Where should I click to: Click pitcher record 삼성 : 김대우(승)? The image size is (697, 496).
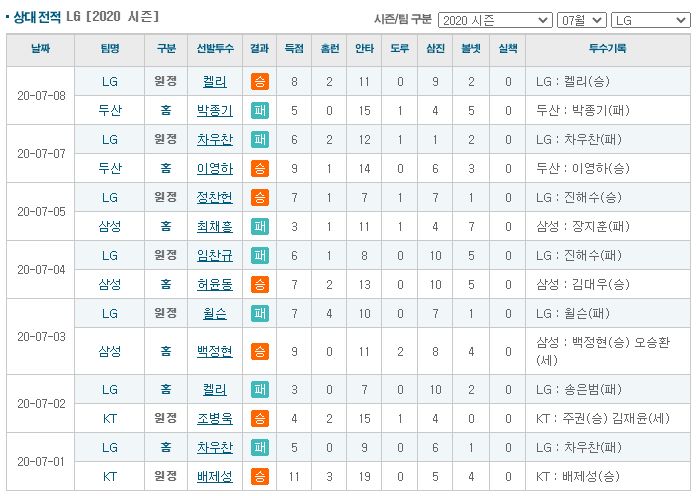(583, 284)
